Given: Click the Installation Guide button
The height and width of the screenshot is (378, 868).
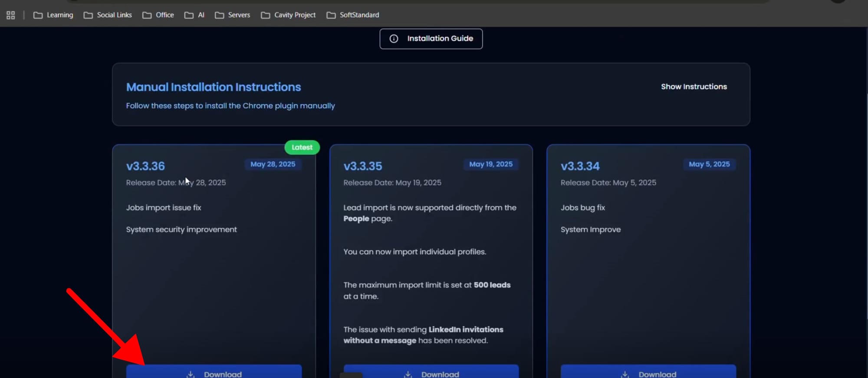Looking at the screenshot, I should (x=431, y=39).
